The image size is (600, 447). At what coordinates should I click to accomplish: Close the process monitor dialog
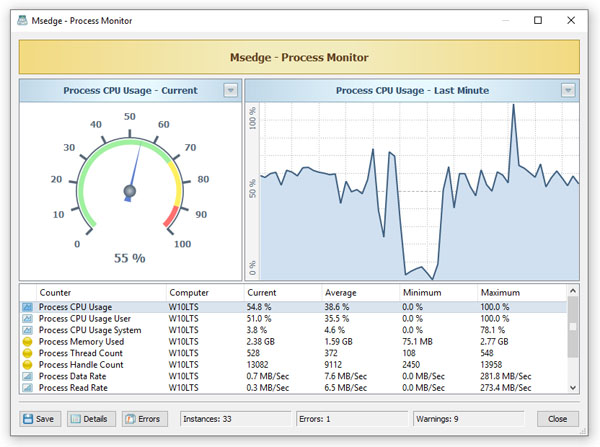(x=558, y=419)
